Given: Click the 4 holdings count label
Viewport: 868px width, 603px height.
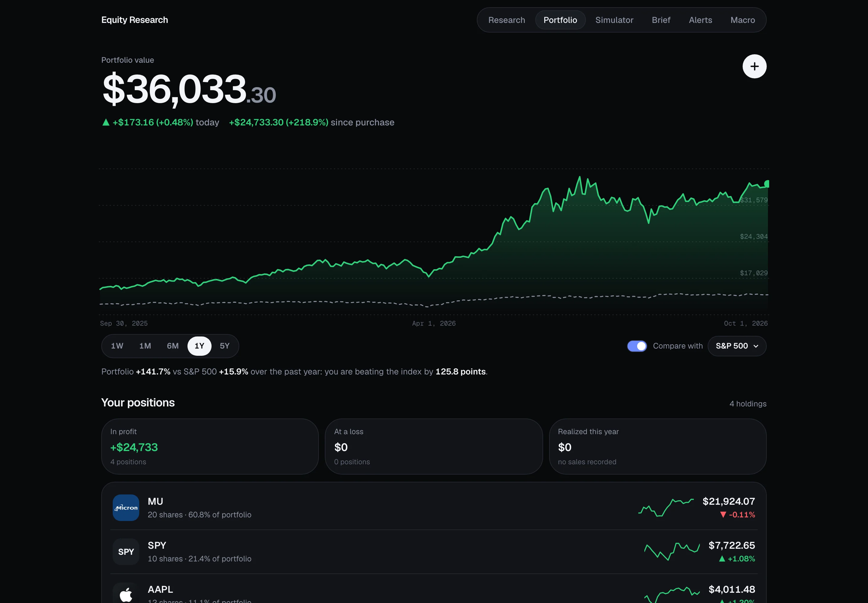Looking at the screenshot, I should point(747,403).
